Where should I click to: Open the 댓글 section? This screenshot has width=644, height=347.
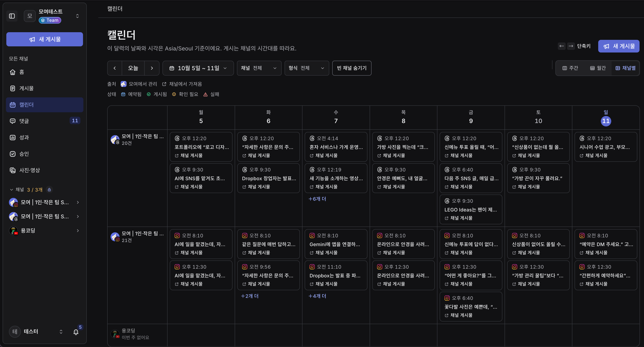(x=45, y=121)
